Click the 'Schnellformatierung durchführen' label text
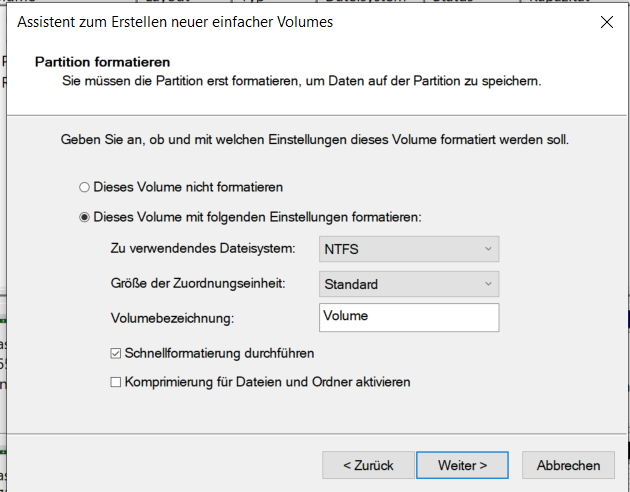 (220, 353)
